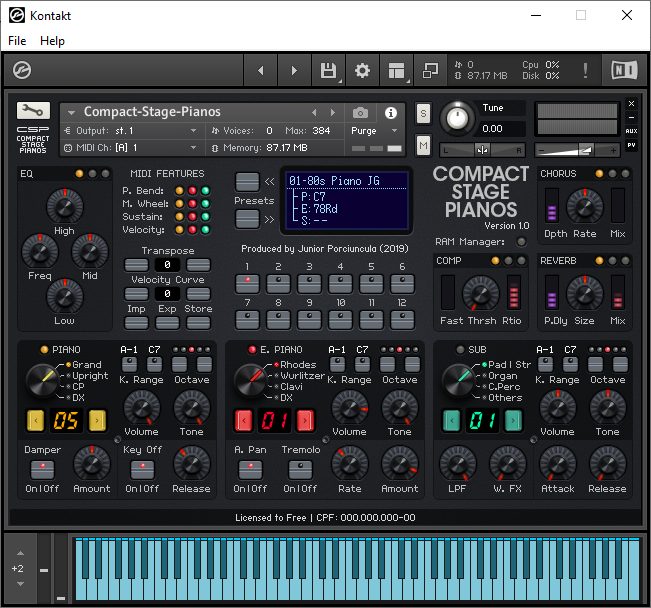Click the Store button
This screenshot has height=608, width=651.
(x=198, y=322)
